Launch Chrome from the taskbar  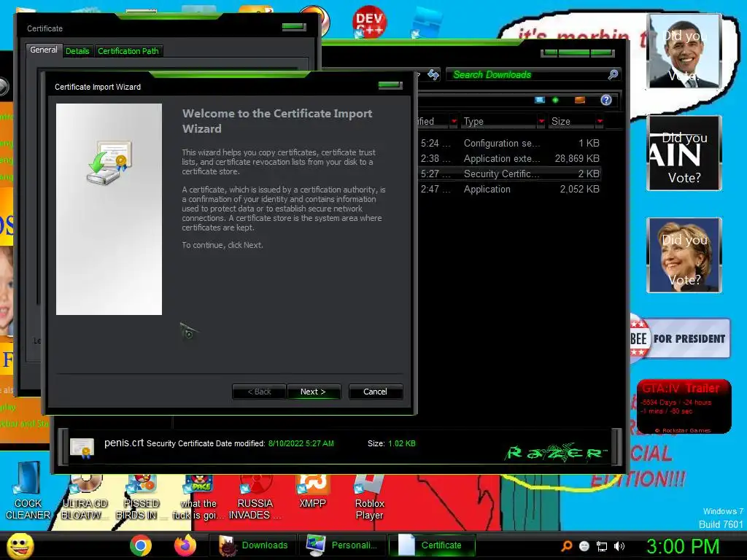coord(141,545)
